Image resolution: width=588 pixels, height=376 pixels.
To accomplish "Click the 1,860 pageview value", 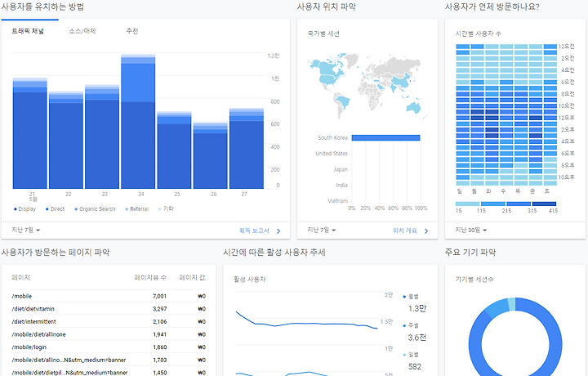I will (x=159, y=347).
